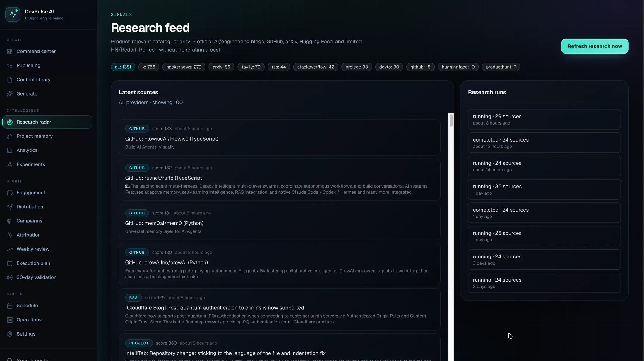Open the running · 26 sources run

click(x=544, y=236)
